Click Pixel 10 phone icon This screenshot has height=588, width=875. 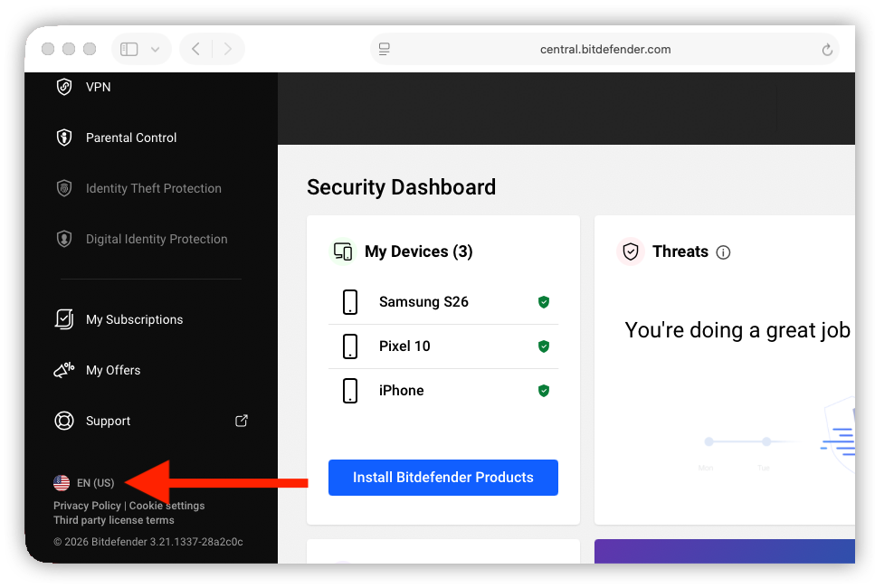pos(350,346)
